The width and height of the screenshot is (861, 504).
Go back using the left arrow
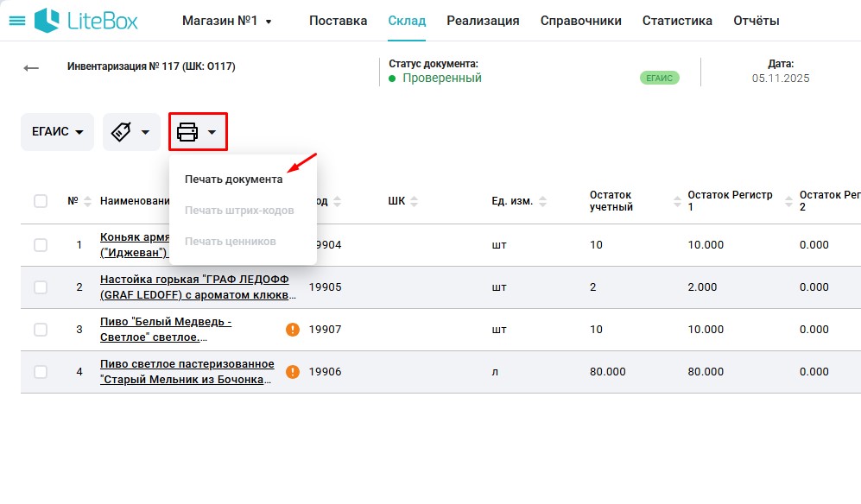32,68
